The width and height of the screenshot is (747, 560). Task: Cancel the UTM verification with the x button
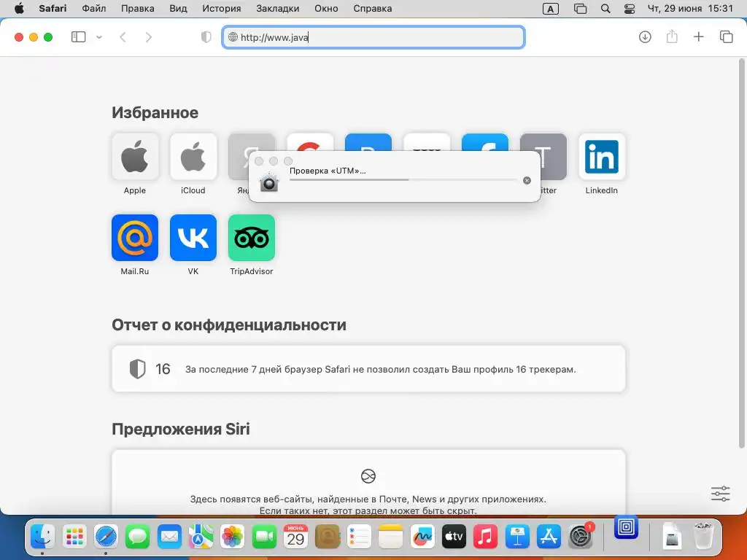(527, 181)
